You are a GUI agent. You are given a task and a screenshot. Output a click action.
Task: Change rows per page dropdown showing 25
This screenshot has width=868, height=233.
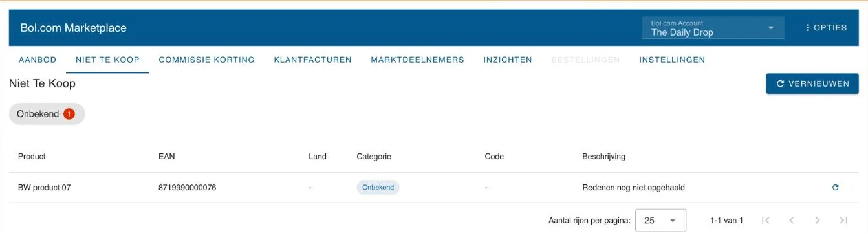tap(660, 221)
